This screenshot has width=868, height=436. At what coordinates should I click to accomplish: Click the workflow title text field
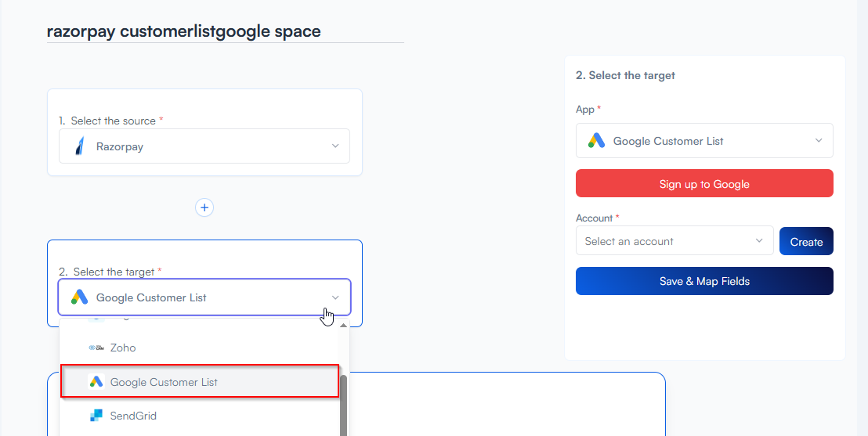tap(225, 32)
